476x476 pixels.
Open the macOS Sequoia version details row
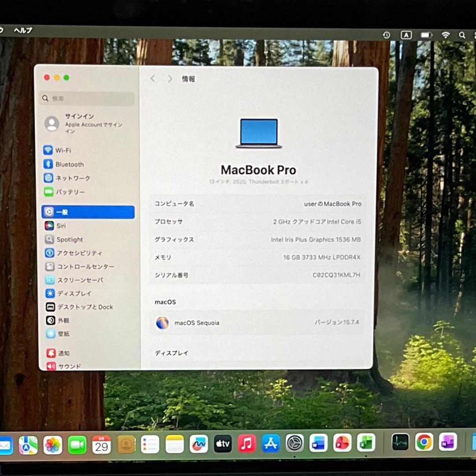(x=258, y=323)
